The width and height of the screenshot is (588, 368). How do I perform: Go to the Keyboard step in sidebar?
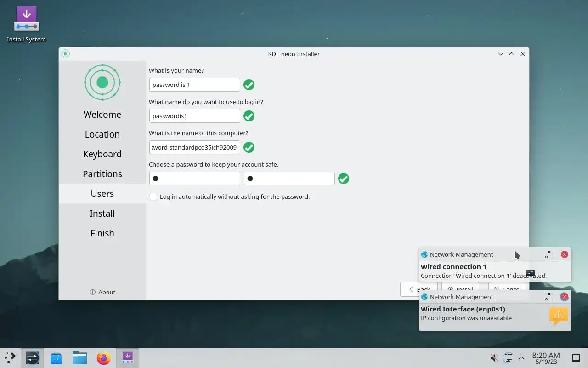(x=102, y=154)
